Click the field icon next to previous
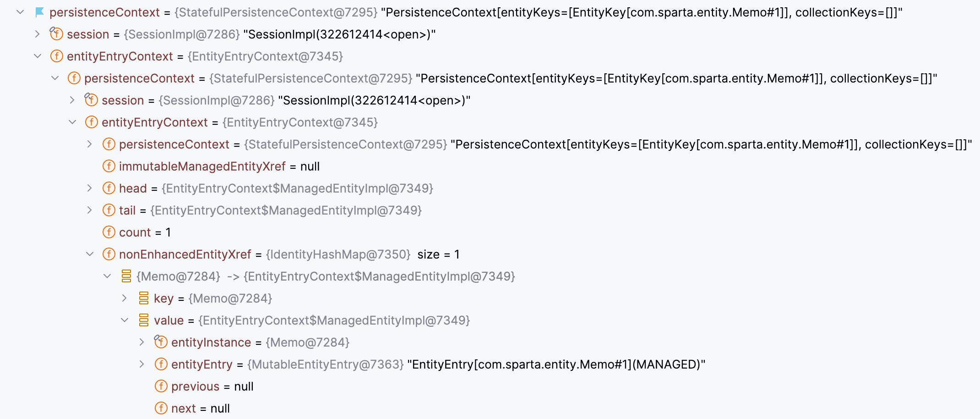This screenshot has width=980, height=419. [x=161, y=386]
